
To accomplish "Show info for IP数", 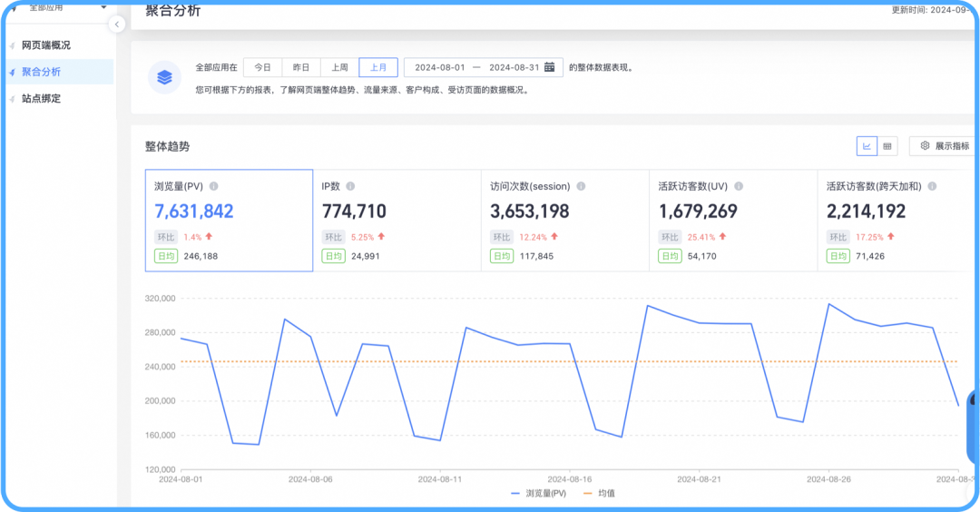I will click(x=350, y=186).
